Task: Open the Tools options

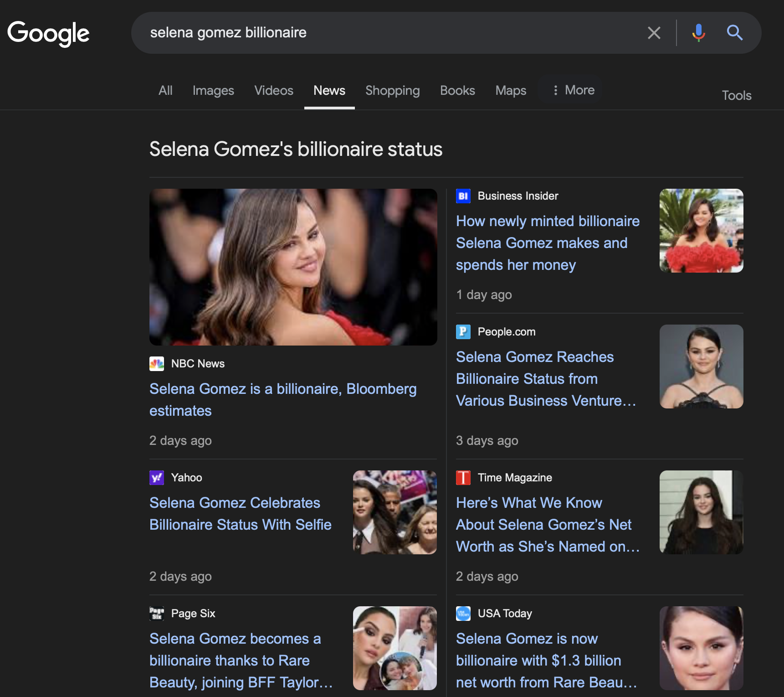Action: coord(737,95)
